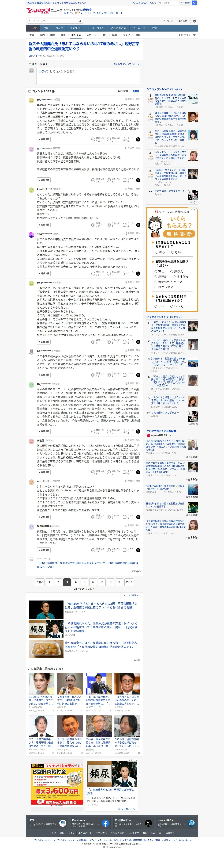Open the X (旧Twitter) icon in footer
This screenshot has height=868, width=224.
tap(148, 824)
